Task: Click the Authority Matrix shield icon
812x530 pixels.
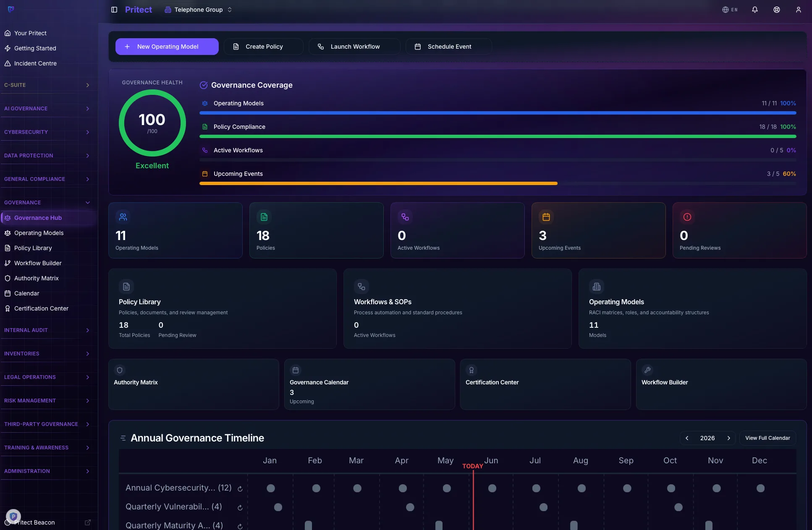Action: [x=120, y=370]
